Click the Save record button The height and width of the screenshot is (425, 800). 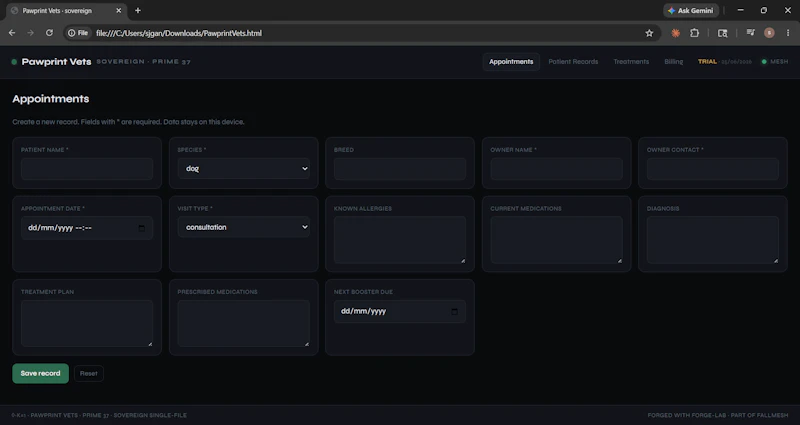40,373
